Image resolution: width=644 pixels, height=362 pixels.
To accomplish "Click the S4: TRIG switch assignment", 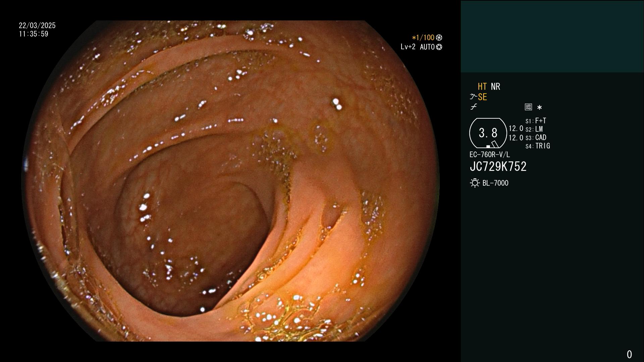I will (538, 146).
